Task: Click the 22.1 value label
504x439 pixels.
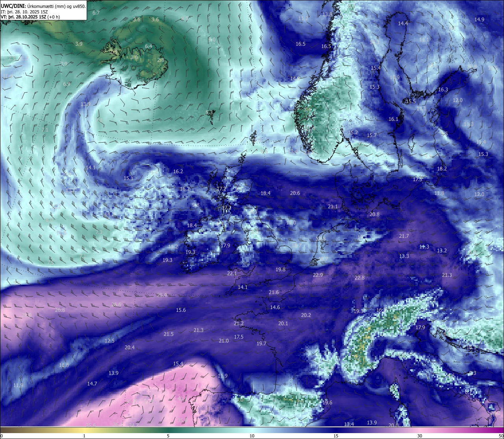Action: pos(232,274)
